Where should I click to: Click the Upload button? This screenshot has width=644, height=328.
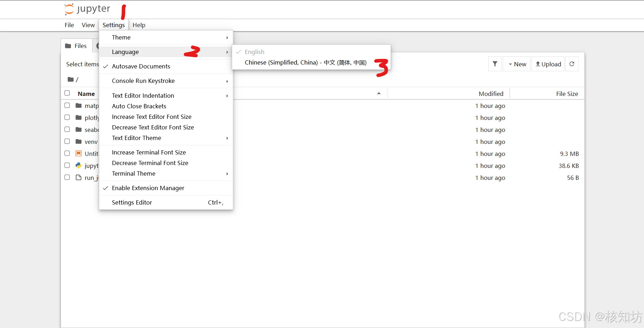pyautogui.click(x=548, y=64)
